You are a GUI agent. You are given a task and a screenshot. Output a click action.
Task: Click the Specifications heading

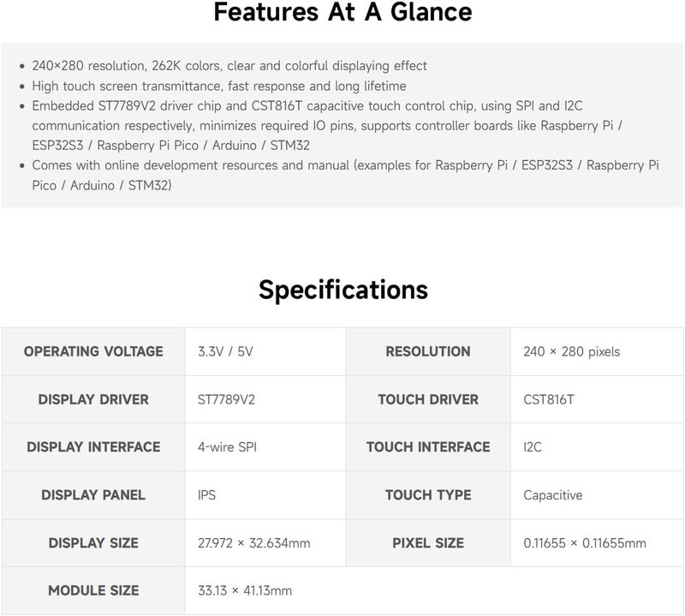pyautogui.click(x=342, y=290)
